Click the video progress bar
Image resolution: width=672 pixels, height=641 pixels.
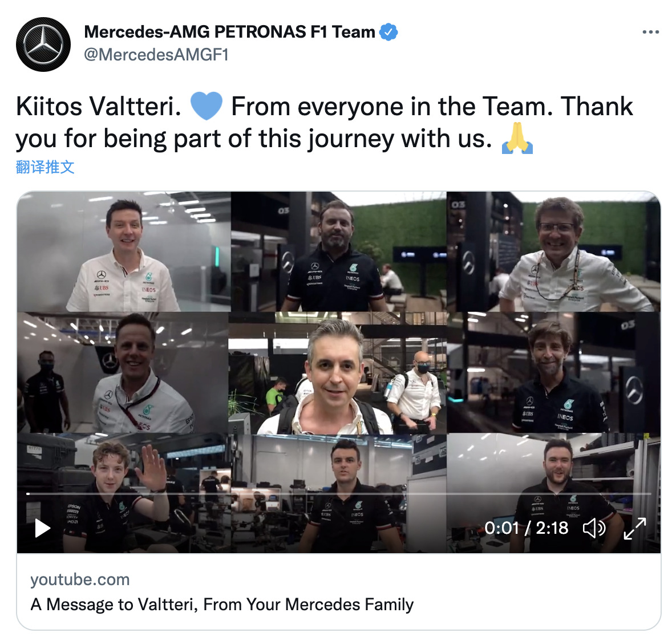click(x=339, y=494)
